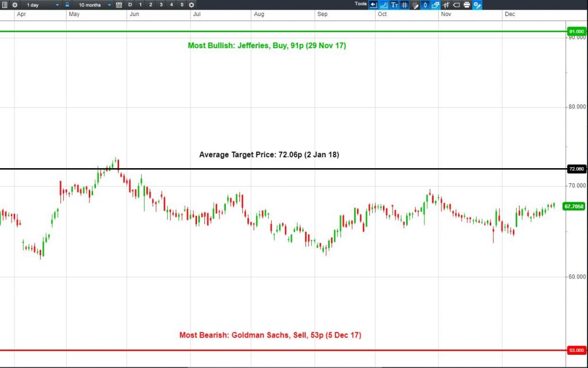588x368 pixels.
Task: Open the candlestick chart type selector
Action: [425, 5]
